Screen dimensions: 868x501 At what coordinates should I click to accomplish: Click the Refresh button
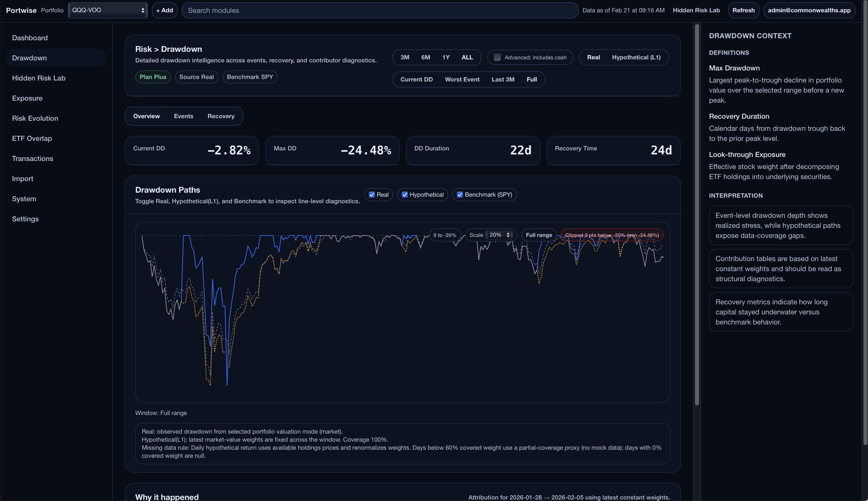744,10
